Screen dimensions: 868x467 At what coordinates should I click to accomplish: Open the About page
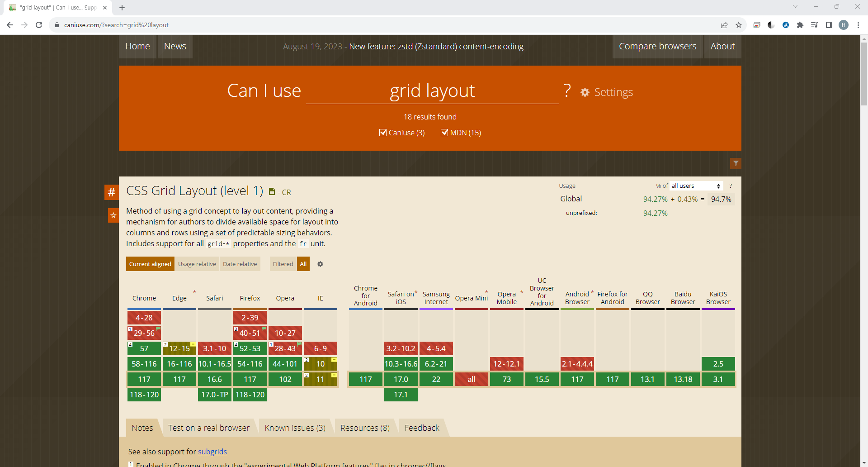pyautogui.click(x=722, y=46)
